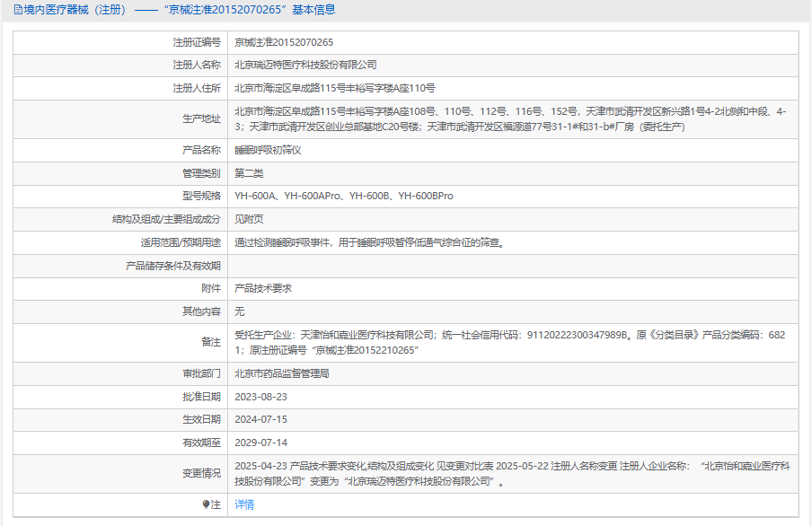
Task: Select remark text about 天津怡和嘉业医疗科技有限公司
Action: click(510, 343)
